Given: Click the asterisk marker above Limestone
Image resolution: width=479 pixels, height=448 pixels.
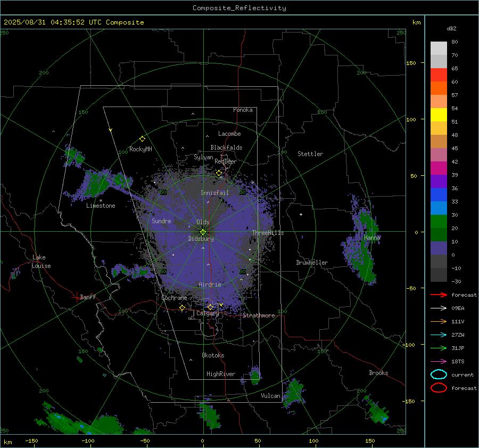Looking at the screenshot, I should [x=101, y=201].
